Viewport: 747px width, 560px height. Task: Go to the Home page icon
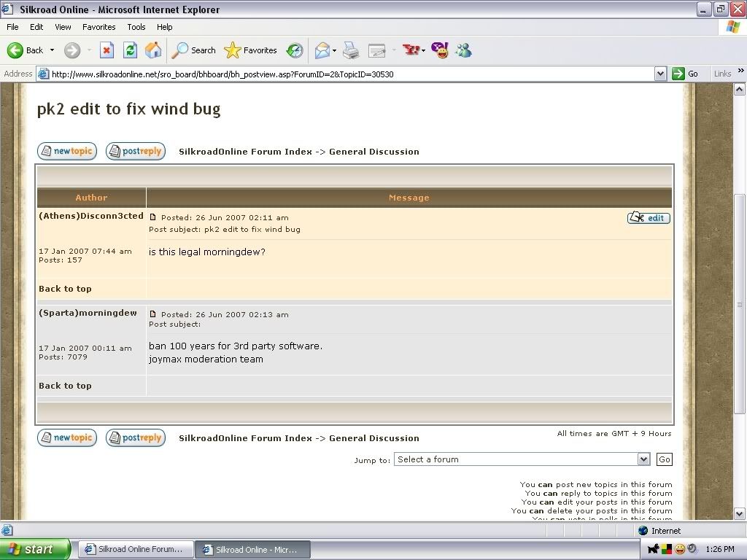coord(153,50)
